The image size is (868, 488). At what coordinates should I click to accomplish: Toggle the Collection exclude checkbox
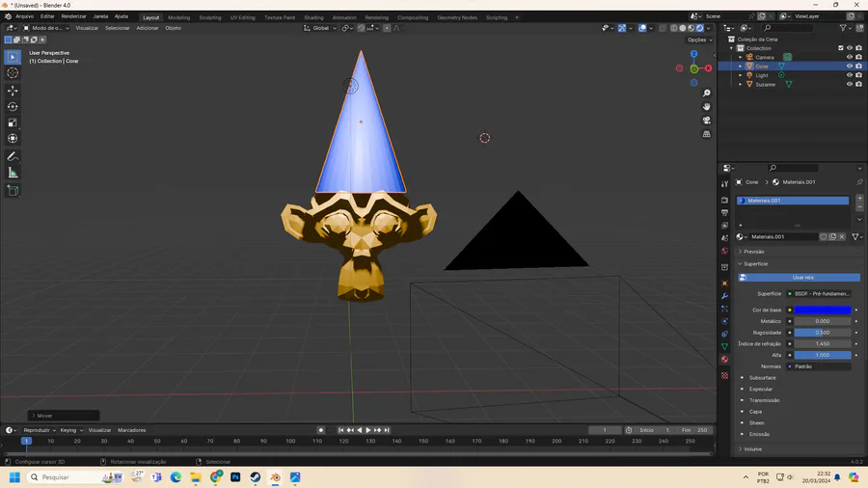click(840, 48)
